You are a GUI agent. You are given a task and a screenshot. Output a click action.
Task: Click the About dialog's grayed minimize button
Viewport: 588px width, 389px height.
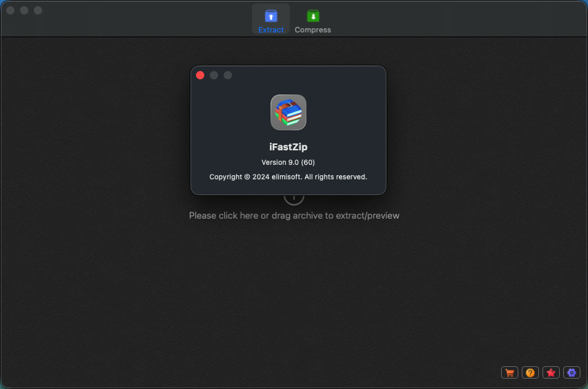tap(214, 75)
